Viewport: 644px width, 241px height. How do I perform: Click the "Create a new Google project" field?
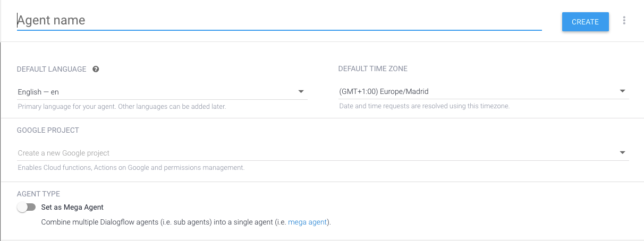pyautogui.click(x=323, y=153)
